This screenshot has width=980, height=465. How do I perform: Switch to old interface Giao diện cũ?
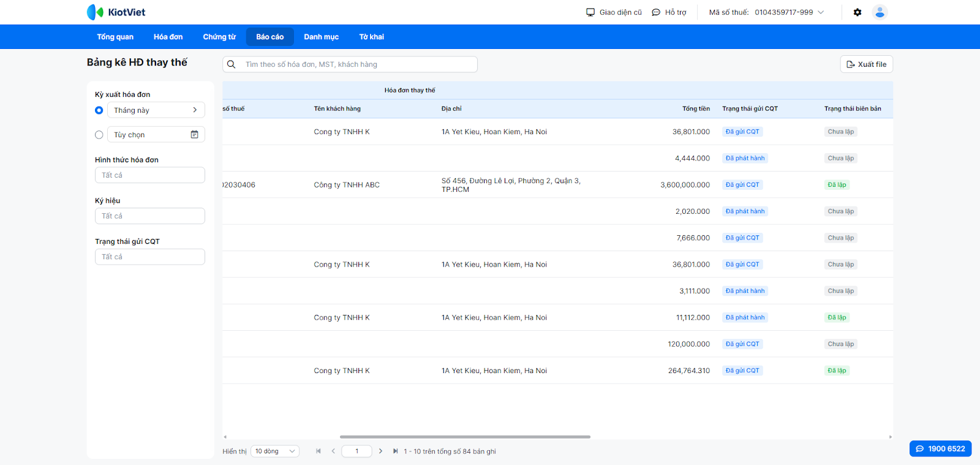pos(614,12)
